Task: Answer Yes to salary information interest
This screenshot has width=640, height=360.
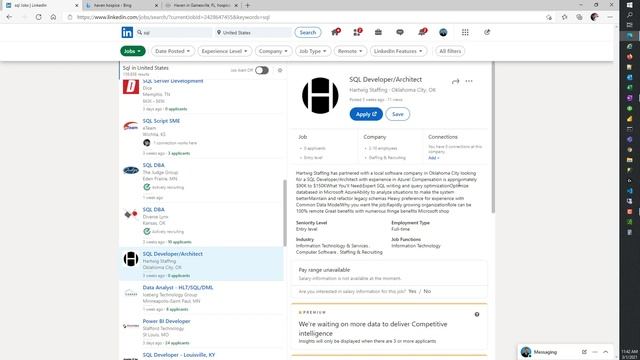Action: (412, 291)
